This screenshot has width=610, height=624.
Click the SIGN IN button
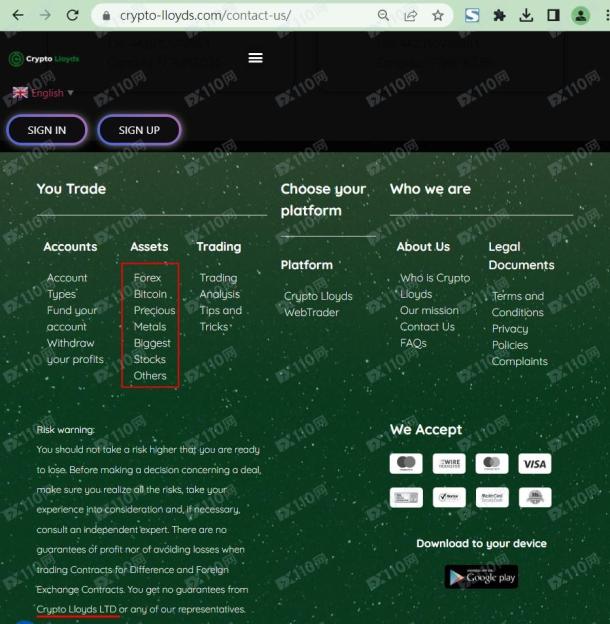click(x=47, y=130)
